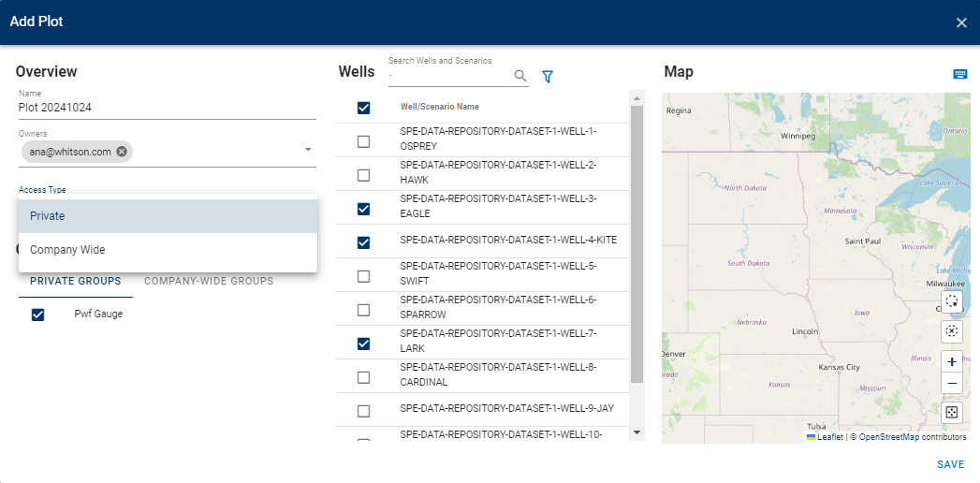Expand the Owners dropdown arrow
The image size is (980, 483).
(x=308, y=150)
